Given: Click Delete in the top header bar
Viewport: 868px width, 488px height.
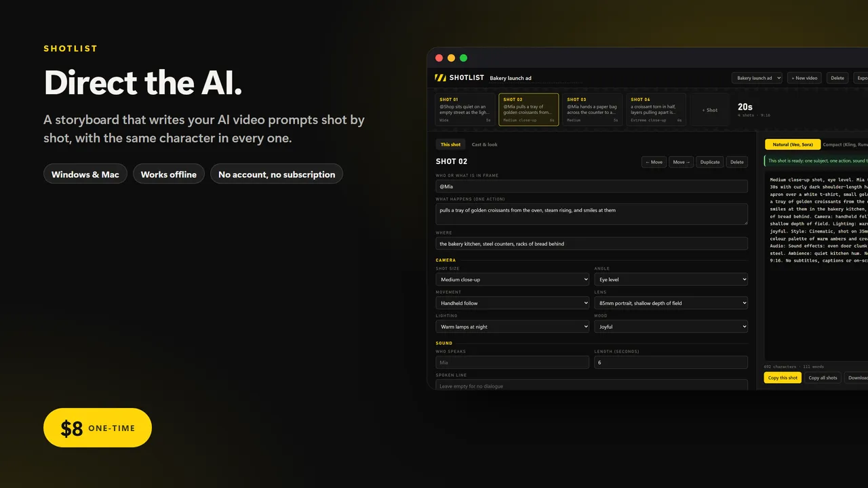Looking at the screenshot, I should pyautogui.click(x=837, y=78).
